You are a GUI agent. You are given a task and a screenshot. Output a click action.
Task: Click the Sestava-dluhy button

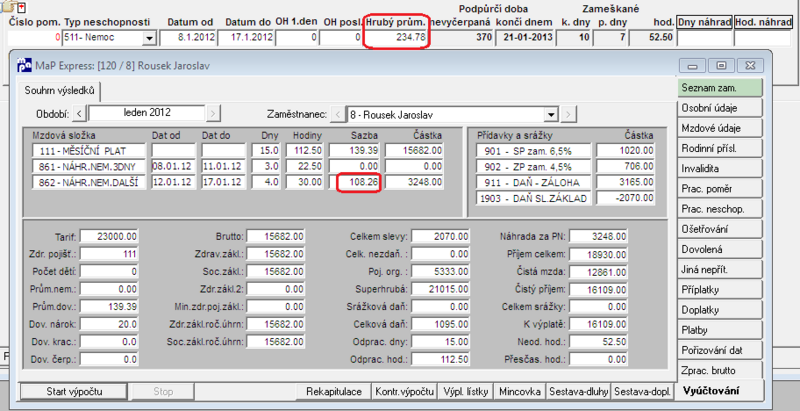tap(578, 392)
